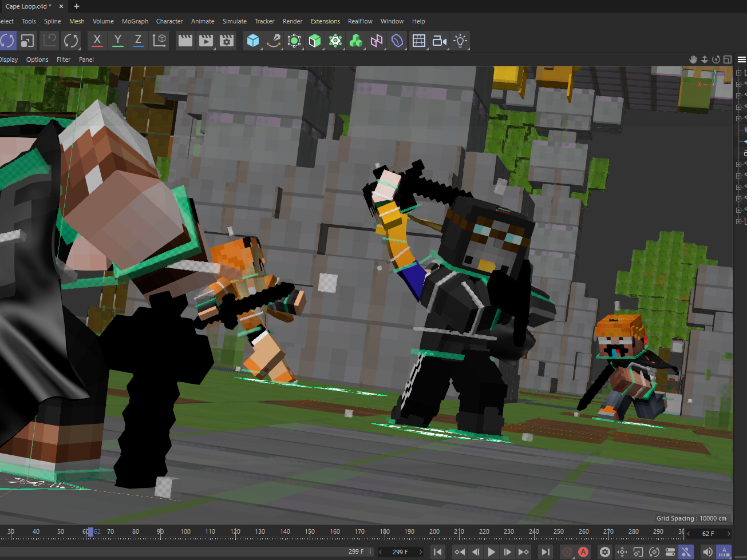Click the pink Field object icon
Image resolution: width=747 pixels, height=560 pixels.
(x=377, y=41)
